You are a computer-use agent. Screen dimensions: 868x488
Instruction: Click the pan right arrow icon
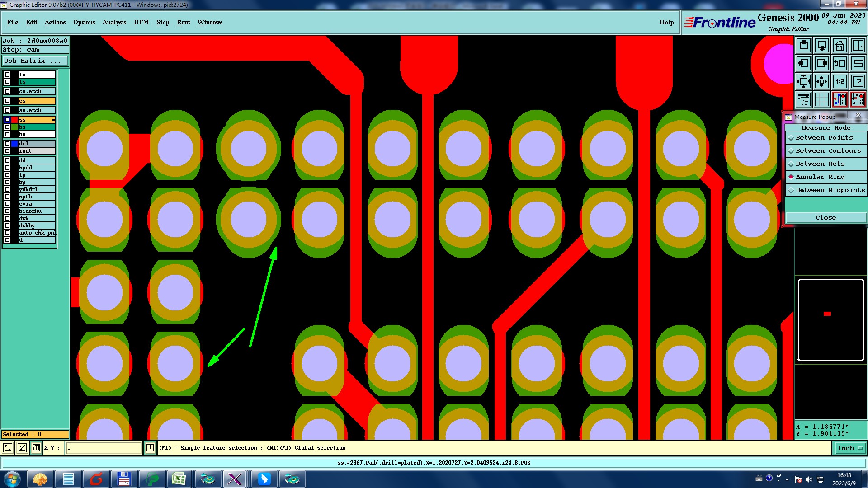(821, 63)
